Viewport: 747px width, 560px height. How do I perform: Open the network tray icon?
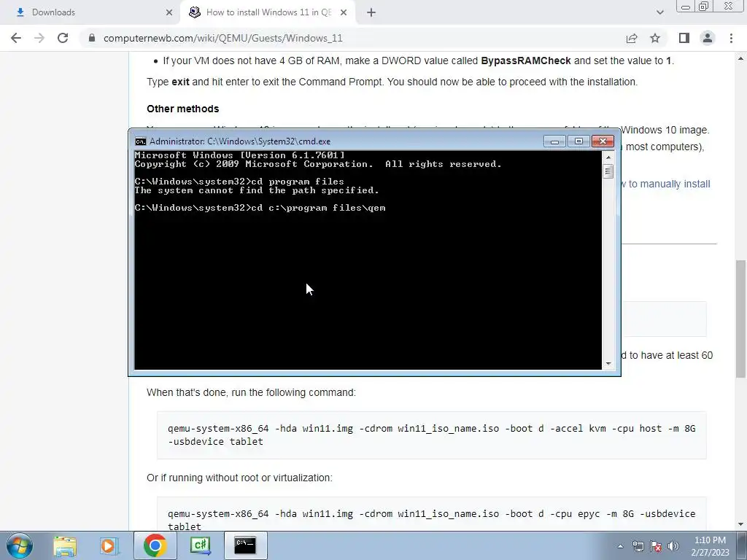[x=638, y=546]
